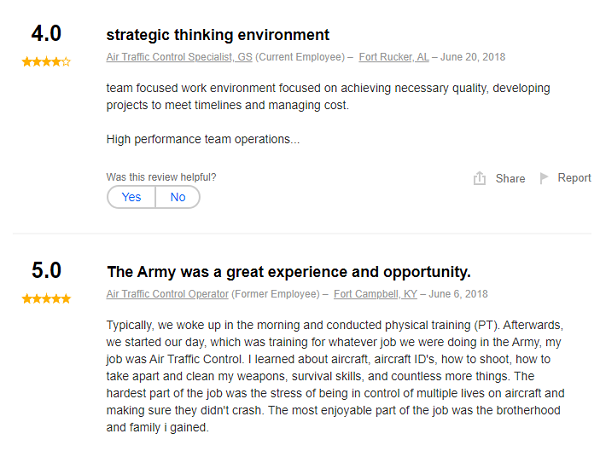
Task: Select the Share text label
Action: (510, 179)
